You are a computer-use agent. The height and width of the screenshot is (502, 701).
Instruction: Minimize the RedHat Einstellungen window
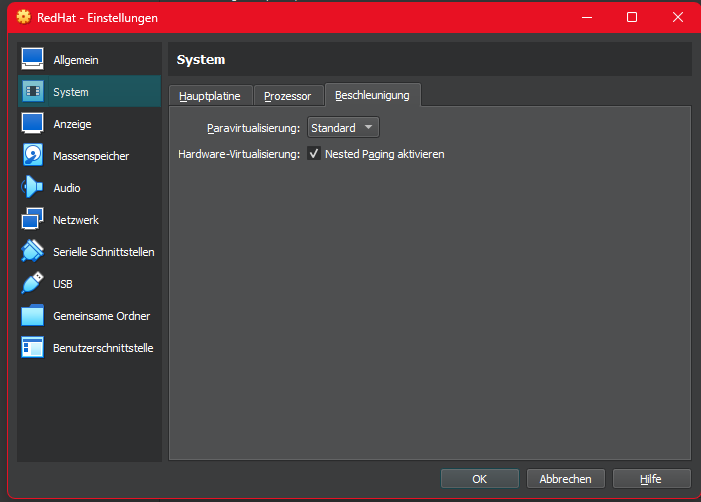[587, 17]
